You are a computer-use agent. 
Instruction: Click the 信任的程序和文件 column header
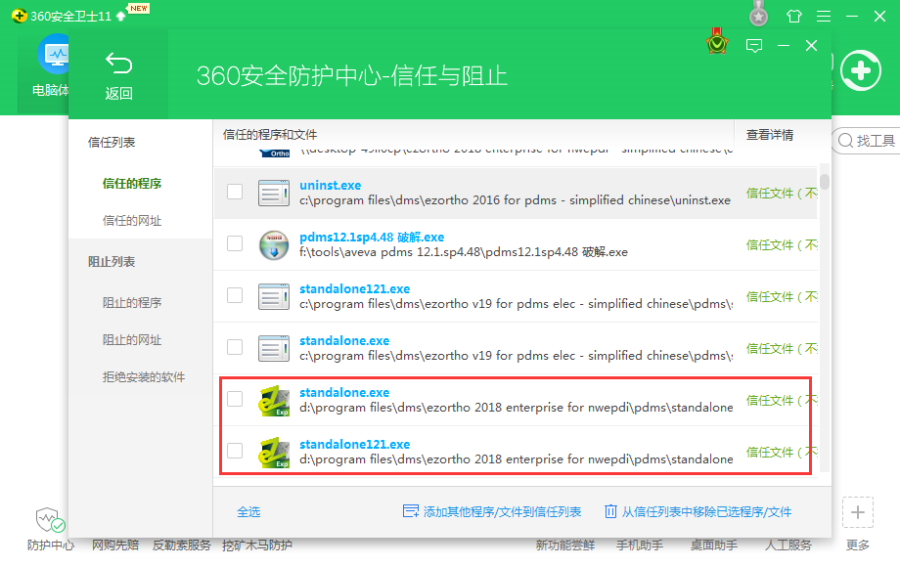pos(270,135)
